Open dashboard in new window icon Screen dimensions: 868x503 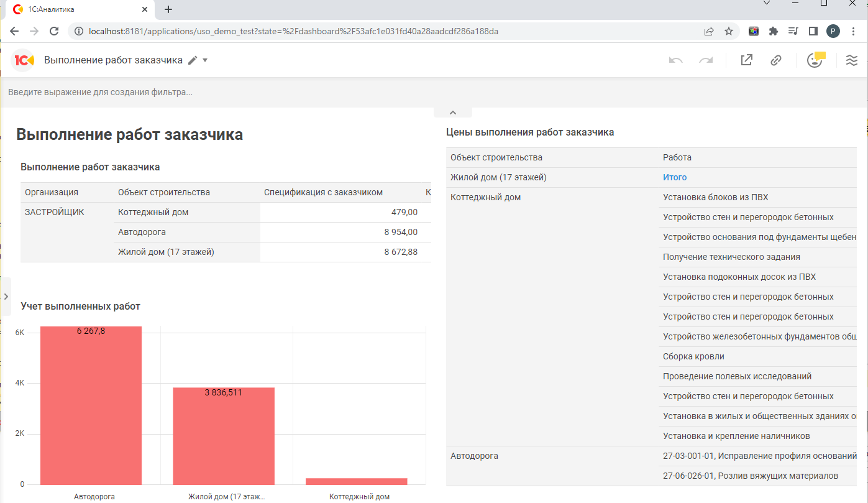[x=746, y=60]
